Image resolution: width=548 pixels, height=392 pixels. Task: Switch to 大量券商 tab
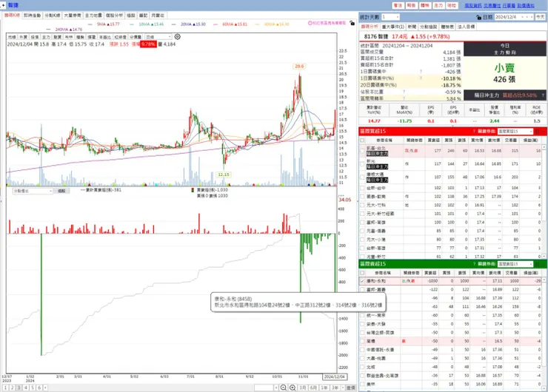coord(73,16)
